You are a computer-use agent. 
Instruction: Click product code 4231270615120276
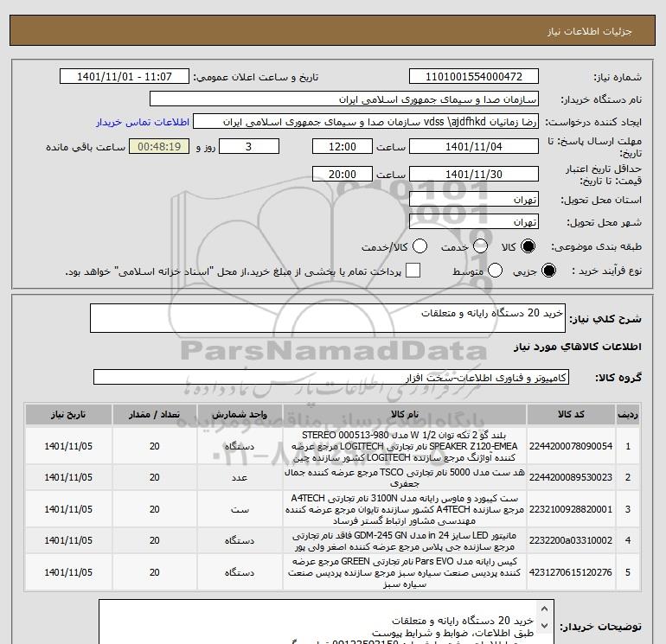point(571,572)
